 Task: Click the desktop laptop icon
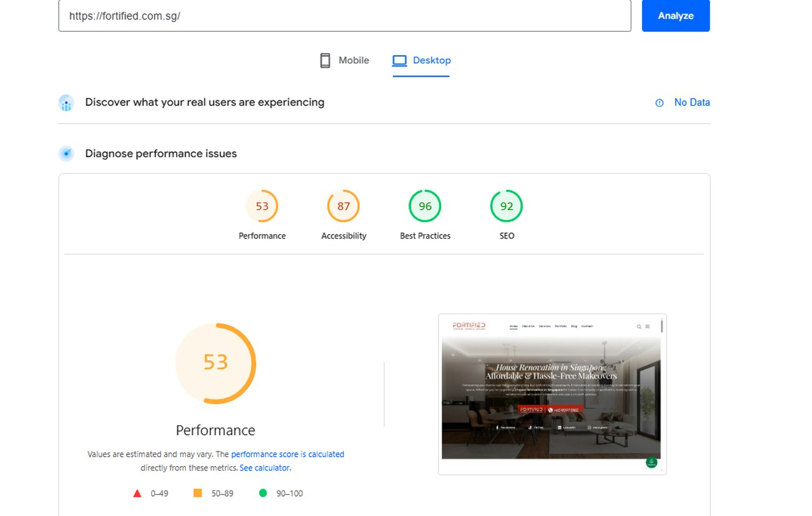coord(400,61)
